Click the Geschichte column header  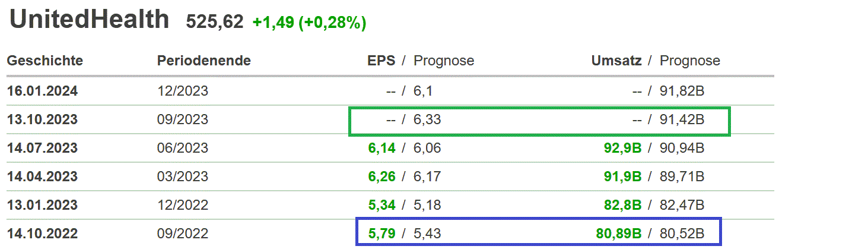(x=45, y=61)
